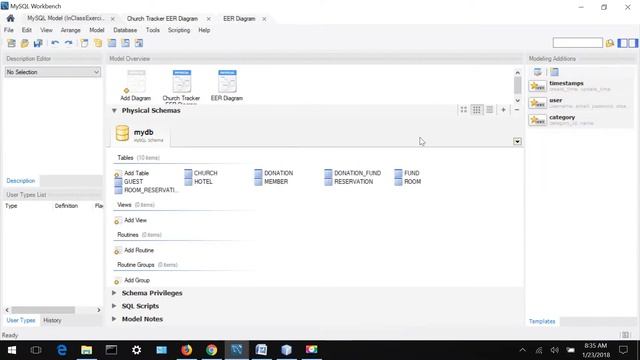Click the fourth toolbar icon after Redo
640x360 pixels.
click(x=125, y=43)
